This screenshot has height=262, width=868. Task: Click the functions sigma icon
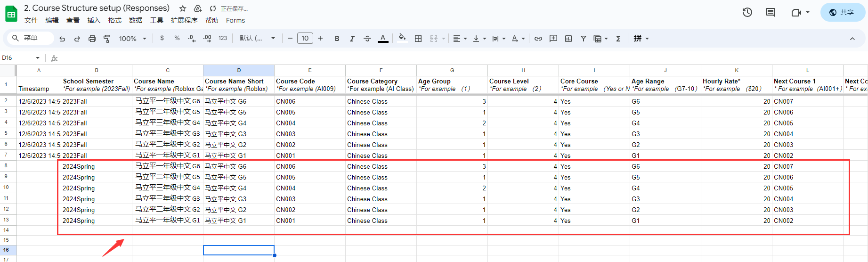(618, 39)
